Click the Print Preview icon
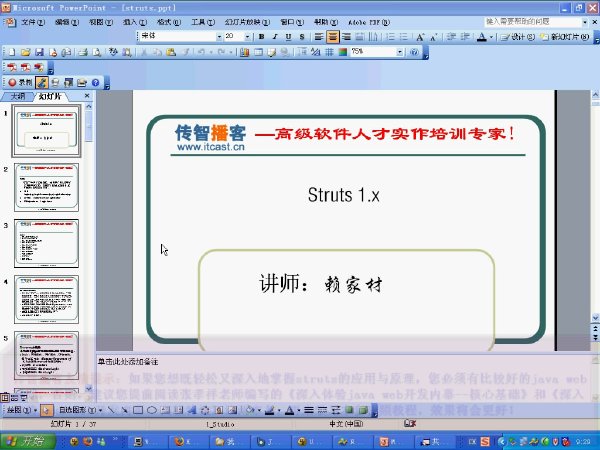Image resolution: width=600 pixels, height=450 pixels. [97, 52]
